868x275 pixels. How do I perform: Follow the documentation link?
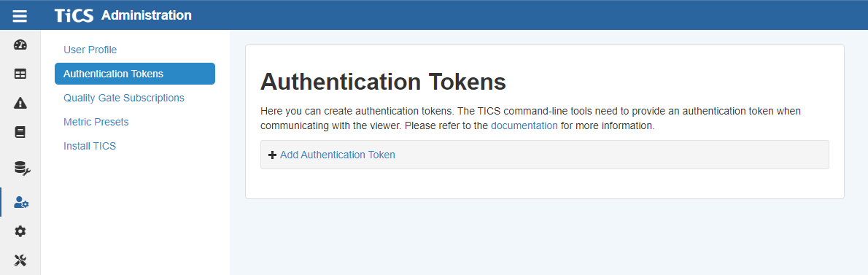pyautogui.click(x=524, y=125)
